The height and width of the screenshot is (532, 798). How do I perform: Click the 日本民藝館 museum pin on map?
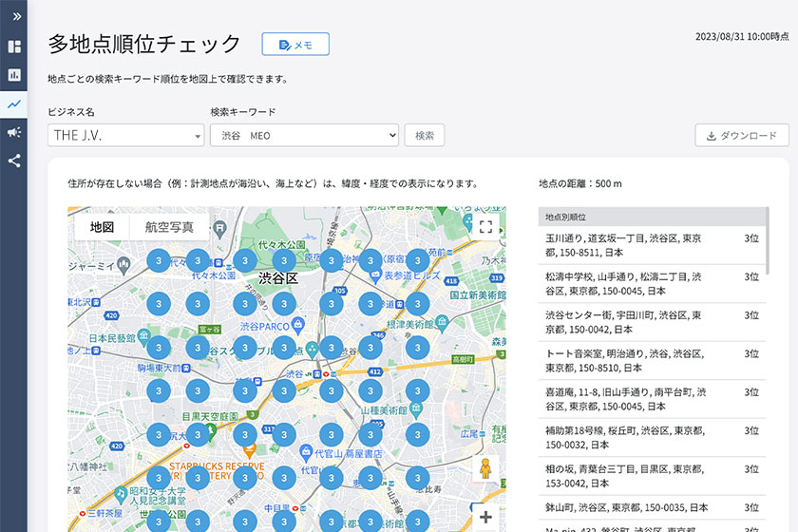144,336
